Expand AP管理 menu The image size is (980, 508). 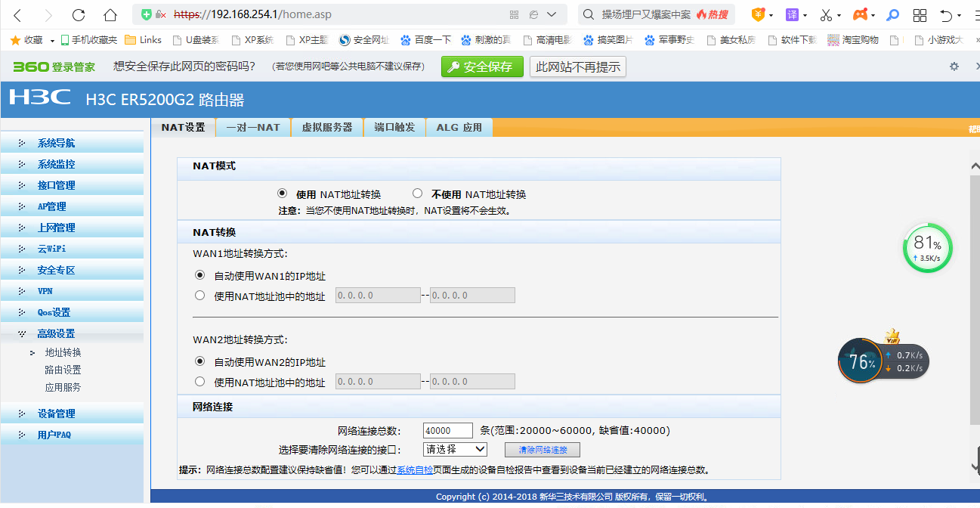[72, 206]
